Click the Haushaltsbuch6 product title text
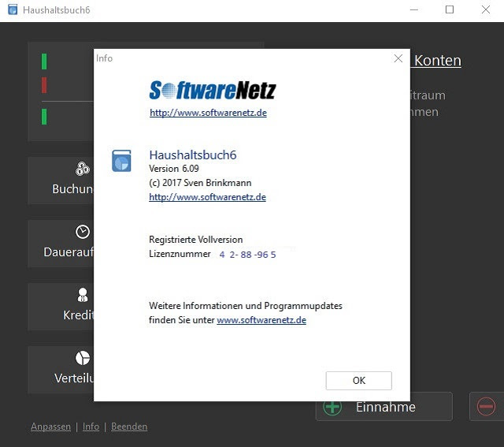Viewport: 504px width, 447px height. coord(193,155)
